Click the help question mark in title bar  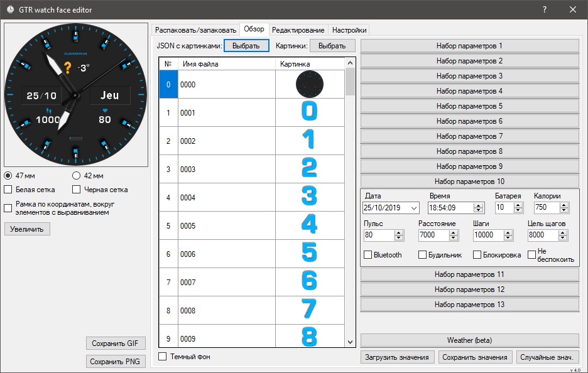coord(544,9)
